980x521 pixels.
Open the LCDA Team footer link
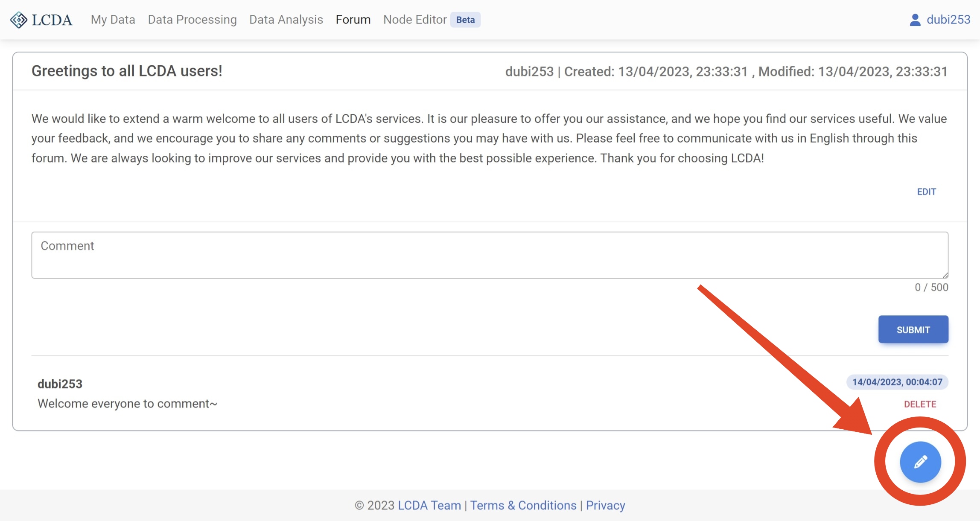point(429,505)
